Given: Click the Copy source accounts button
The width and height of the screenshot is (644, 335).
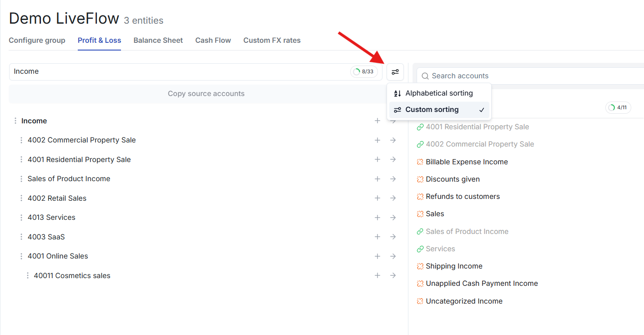Looking at the screenshot, I should coord(206,94).
